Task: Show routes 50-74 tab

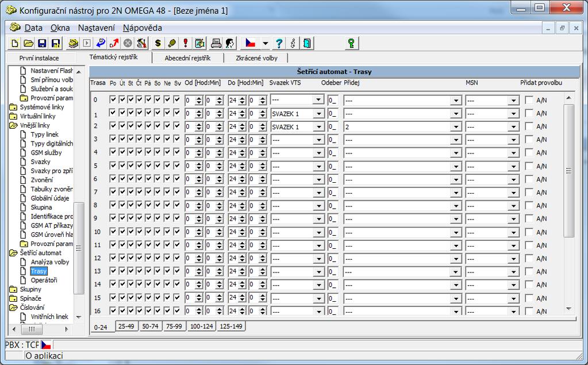Action: point(150,326)
